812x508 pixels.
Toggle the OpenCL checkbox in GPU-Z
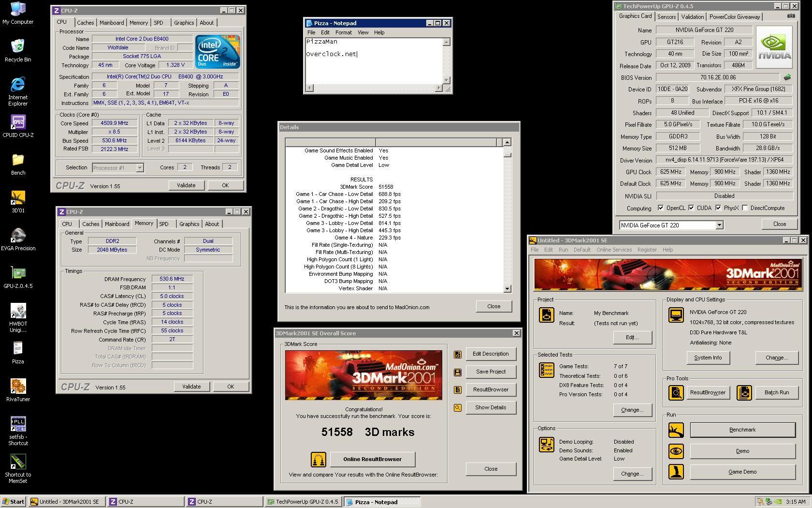point(661,208)
